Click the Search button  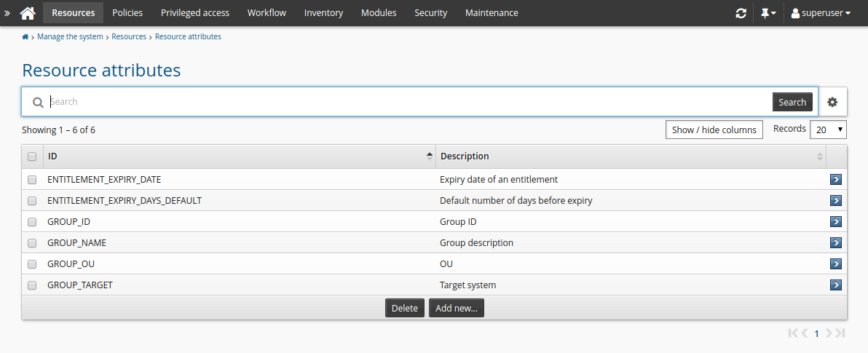792,102
